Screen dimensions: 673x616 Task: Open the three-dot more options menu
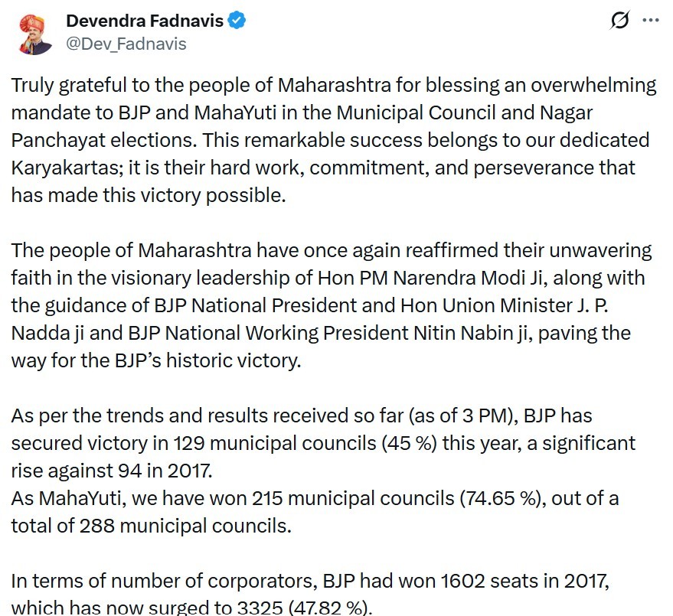point(650,21)
